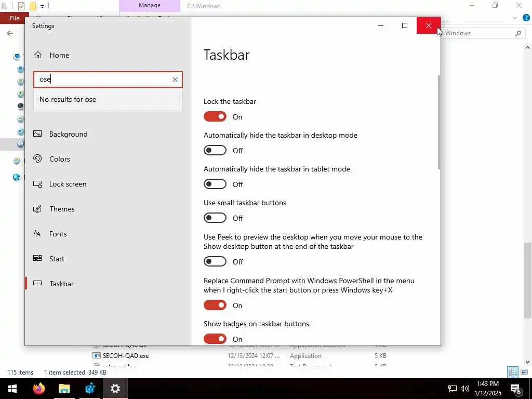Toggle Use Peek to preview desktop
Image resolution: width=532 pixels, height=399 pixels.
pyautogui.click(x=215, y=262)
